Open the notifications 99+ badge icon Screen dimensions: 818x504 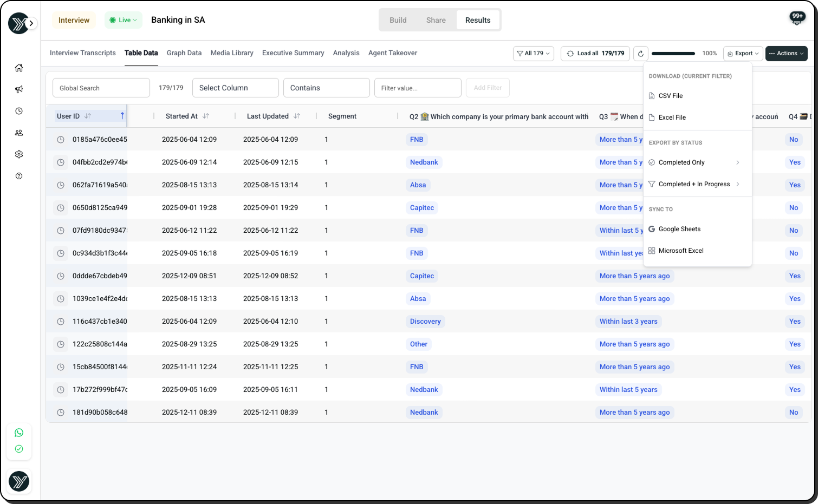point(797,18)
